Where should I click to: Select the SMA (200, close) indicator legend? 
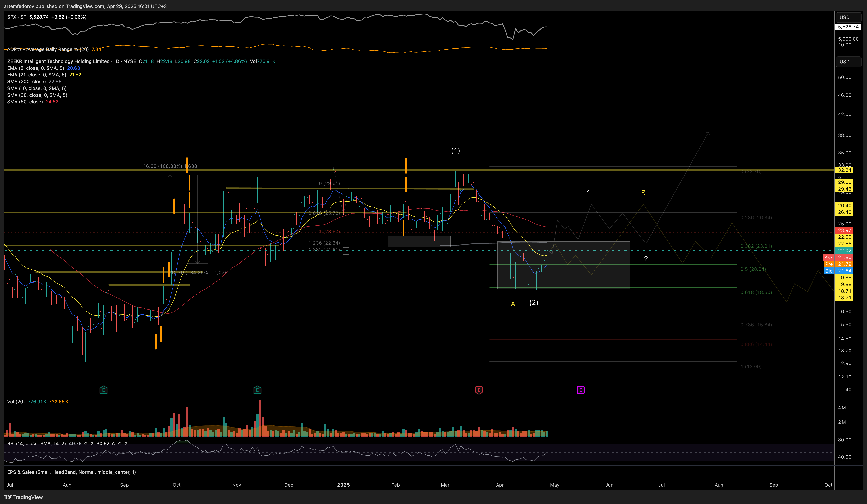pos(26,81)
